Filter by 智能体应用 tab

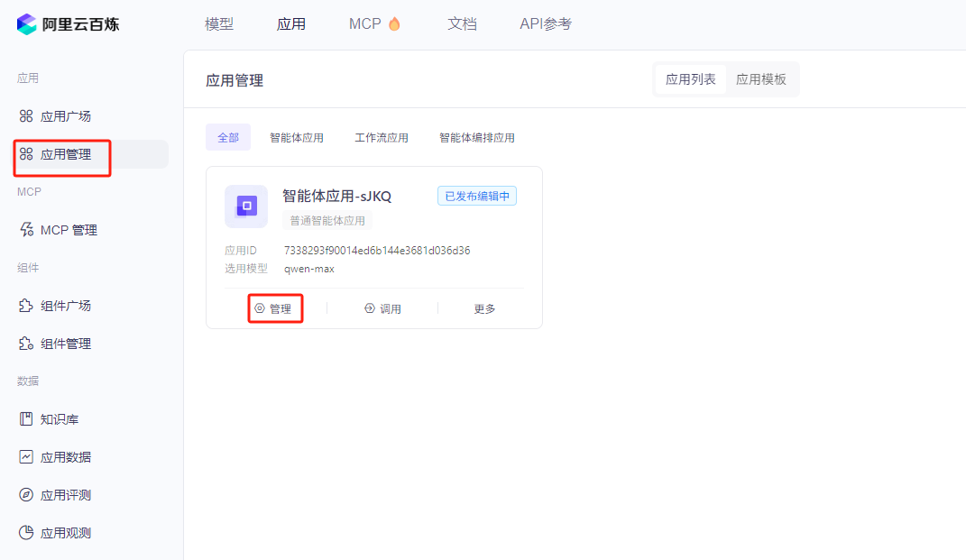tap(297, 138)
